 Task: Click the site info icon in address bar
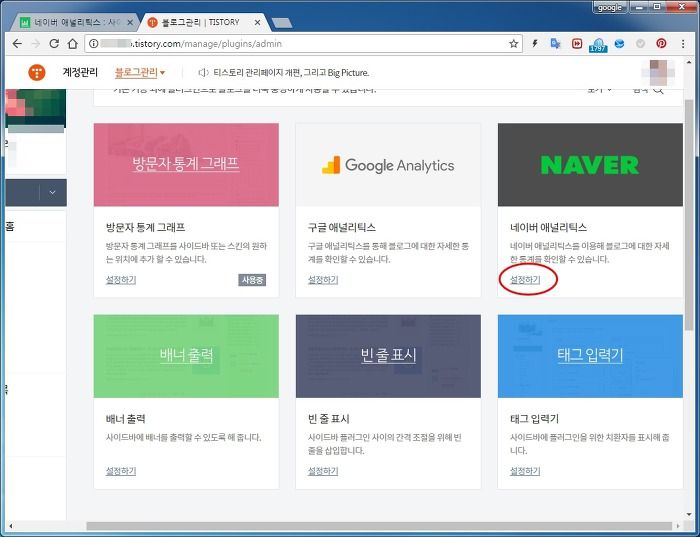[93, 44]
